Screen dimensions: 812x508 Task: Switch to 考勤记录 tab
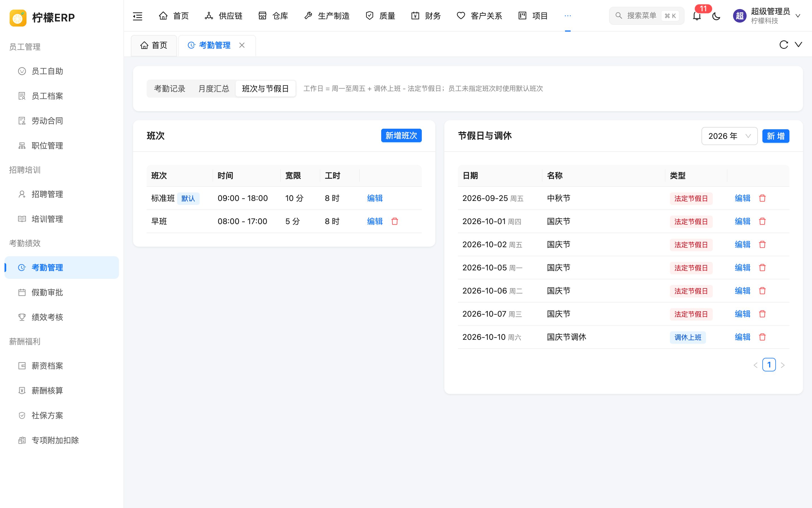(x=169, y=89)
